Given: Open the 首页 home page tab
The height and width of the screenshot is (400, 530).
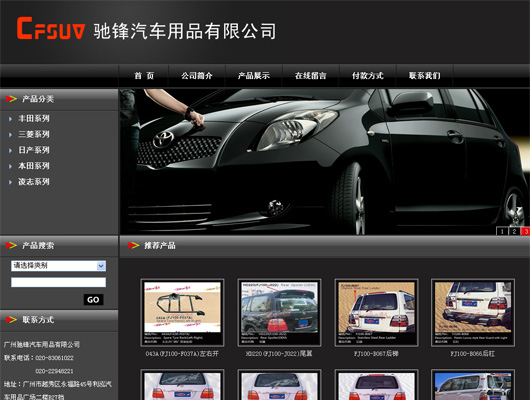Looking at the screenshot, I should 144,75.
